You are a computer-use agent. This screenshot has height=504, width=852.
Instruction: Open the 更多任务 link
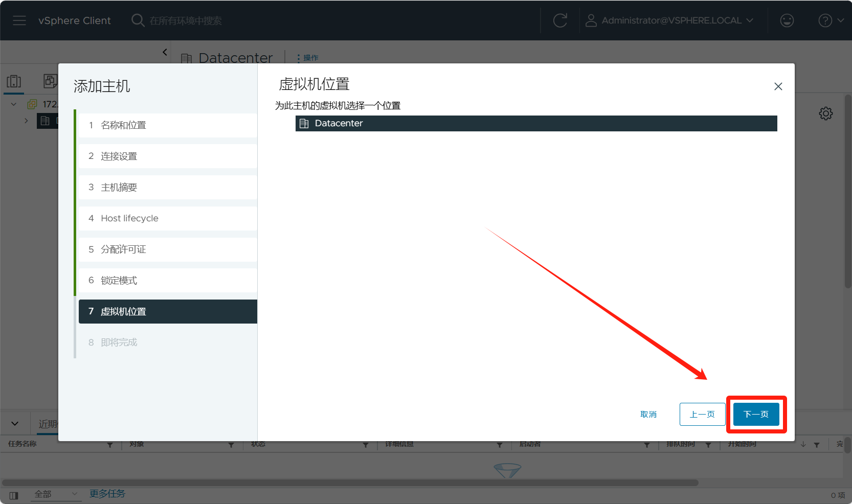click(107, 494)
